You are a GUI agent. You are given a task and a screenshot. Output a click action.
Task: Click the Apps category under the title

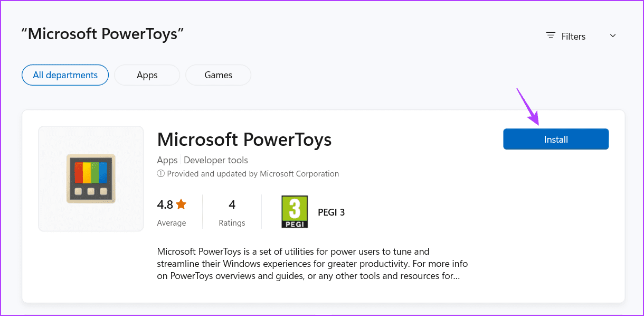click(x=167, y=160)
